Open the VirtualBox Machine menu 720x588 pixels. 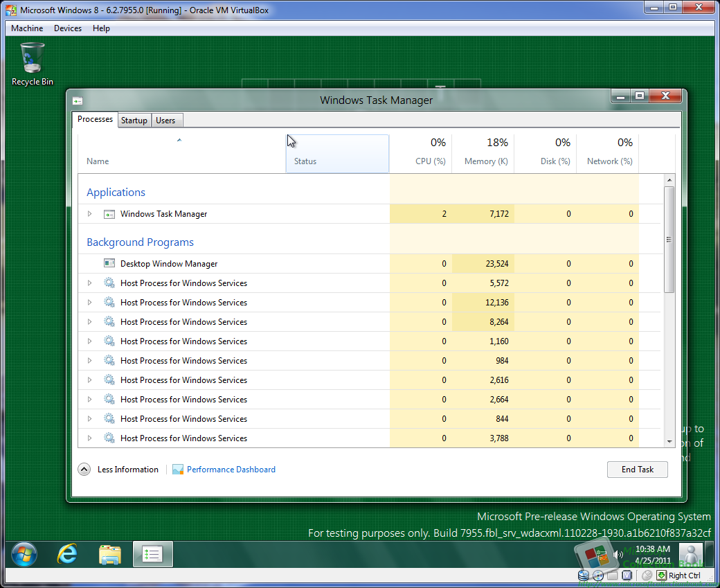click(27, 28)
